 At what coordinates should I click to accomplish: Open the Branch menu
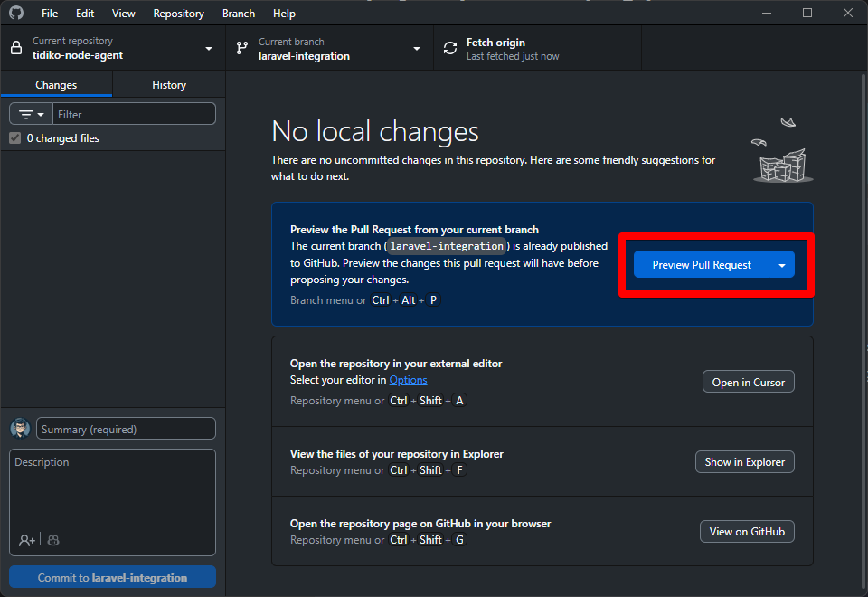pos(238,13)
